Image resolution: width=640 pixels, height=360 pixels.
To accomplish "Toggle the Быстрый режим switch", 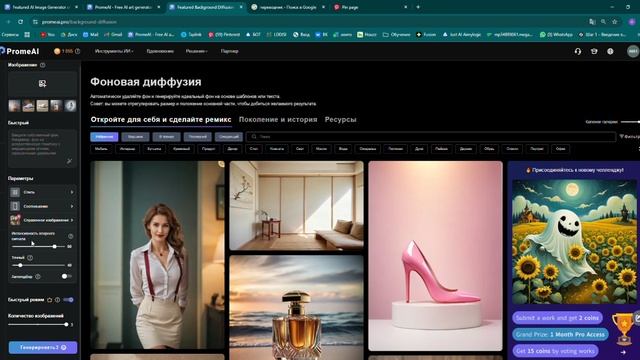I will coord(69,300).
